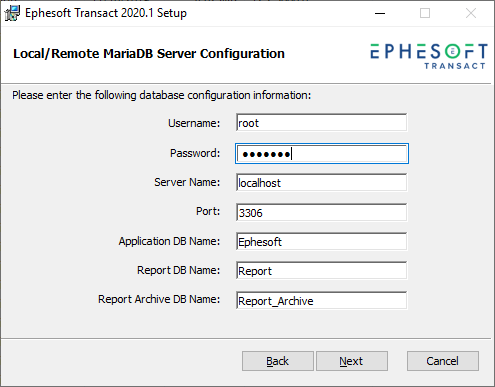The image size is (495, 387).
Task: Edit the Application DB Name field
Action: point(322,242)
